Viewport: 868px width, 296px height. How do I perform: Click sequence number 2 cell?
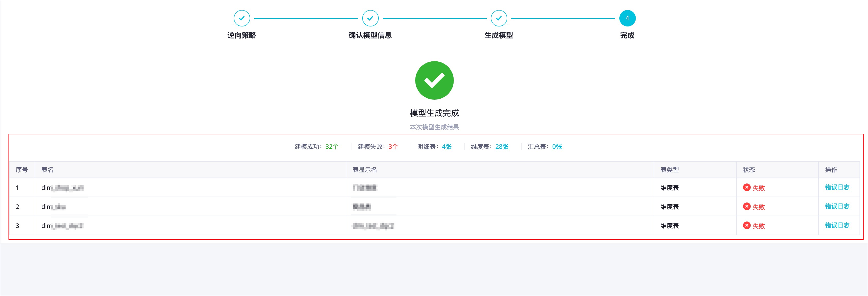[x=22, y=206]
